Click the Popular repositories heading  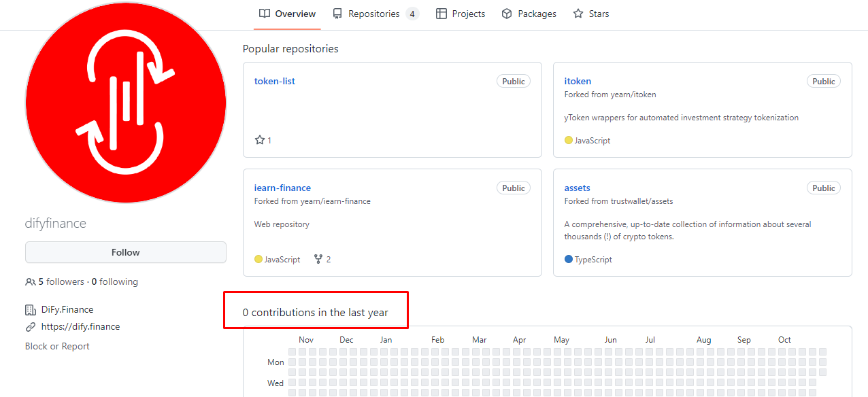click(290, 49)
